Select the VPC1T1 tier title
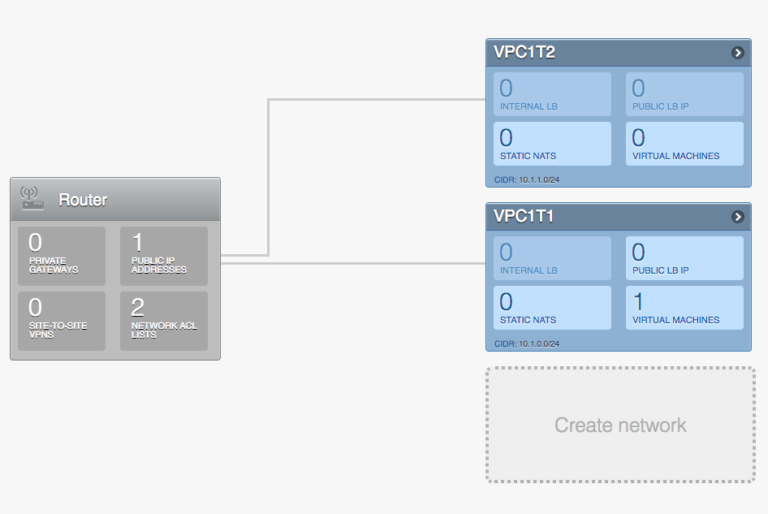Viewport: 768px width, 514px height. (x=524, y=217)
